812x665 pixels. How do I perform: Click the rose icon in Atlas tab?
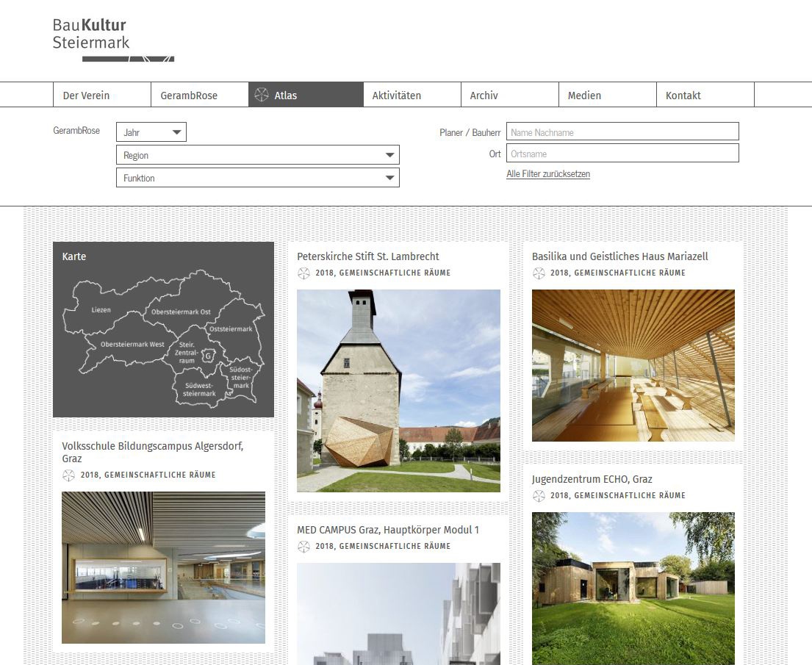[x=261, y=95]
